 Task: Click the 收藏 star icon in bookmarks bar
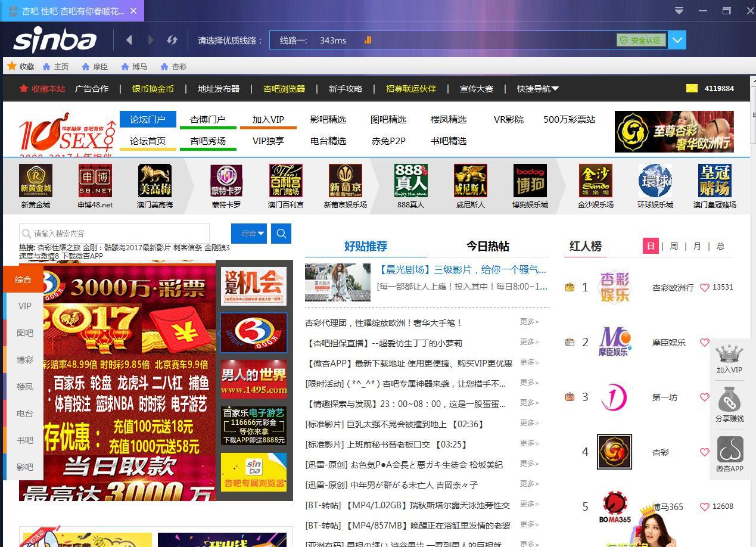[x=11, y=66]
